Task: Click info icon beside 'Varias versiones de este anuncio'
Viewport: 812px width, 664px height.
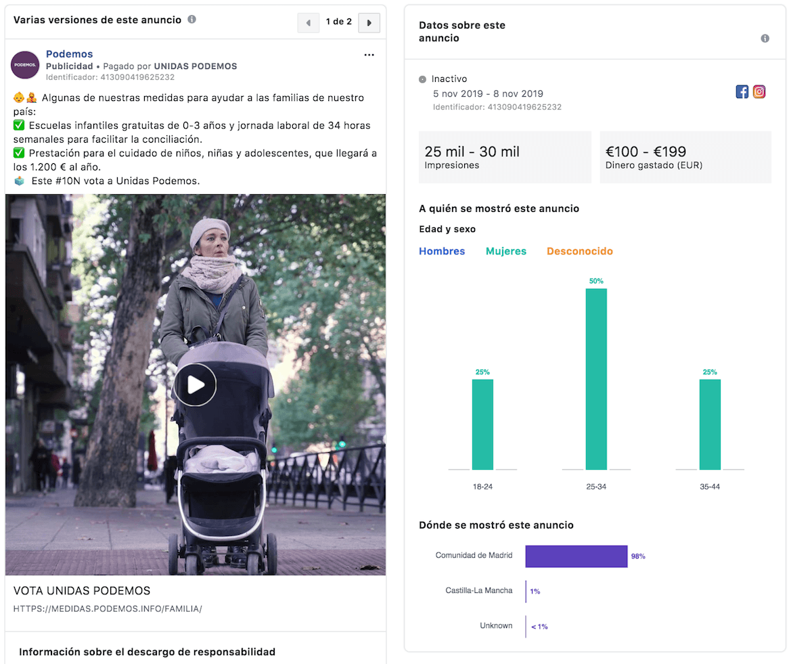Action: [x=192, y=20]
